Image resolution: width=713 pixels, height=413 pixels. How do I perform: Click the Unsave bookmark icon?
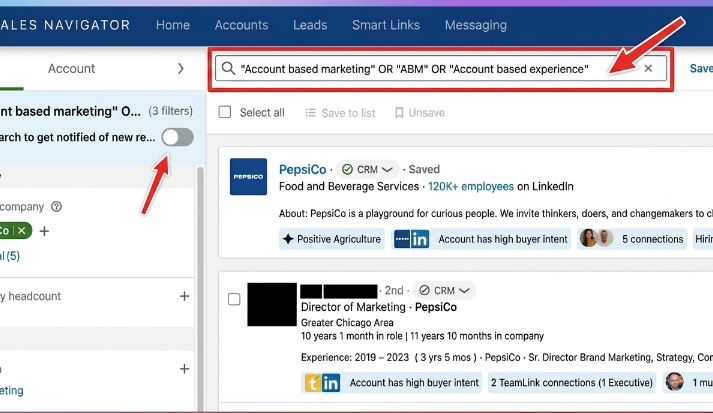(399, 112)
